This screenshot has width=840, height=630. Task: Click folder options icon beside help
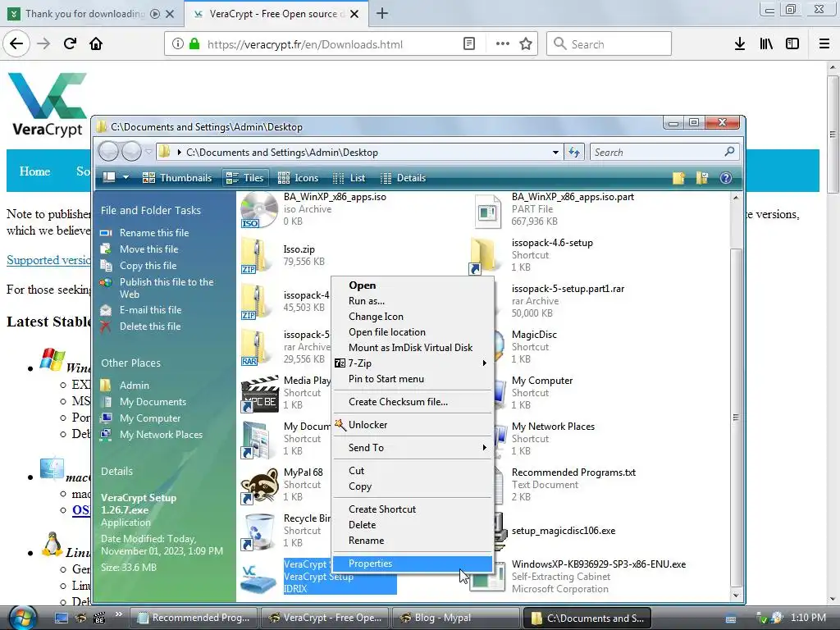pos(702,178)
